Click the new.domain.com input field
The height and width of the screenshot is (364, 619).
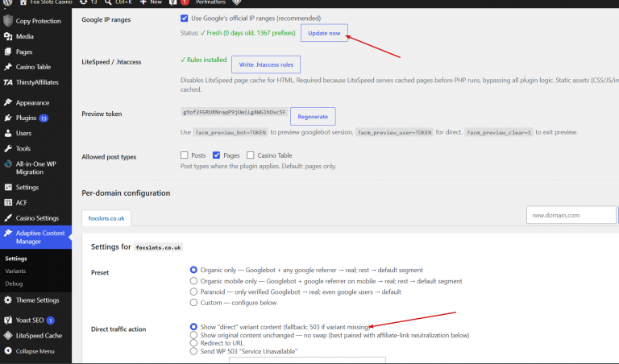pos(571,215)
